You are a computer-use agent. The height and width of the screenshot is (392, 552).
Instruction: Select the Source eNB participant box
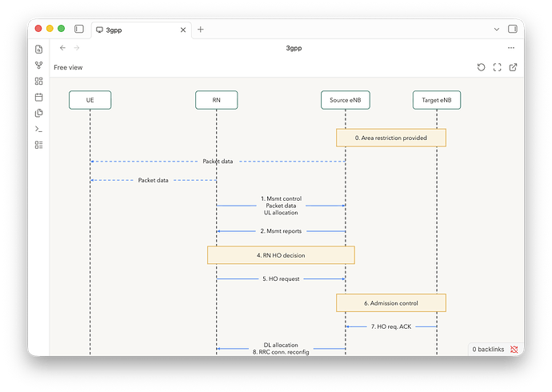(x=346, y=100)
